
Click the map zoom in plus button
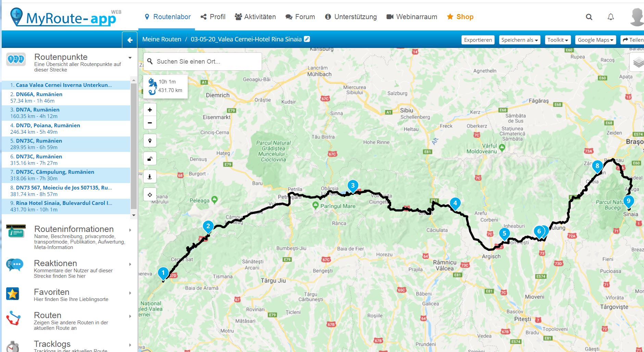click(150, 110)
